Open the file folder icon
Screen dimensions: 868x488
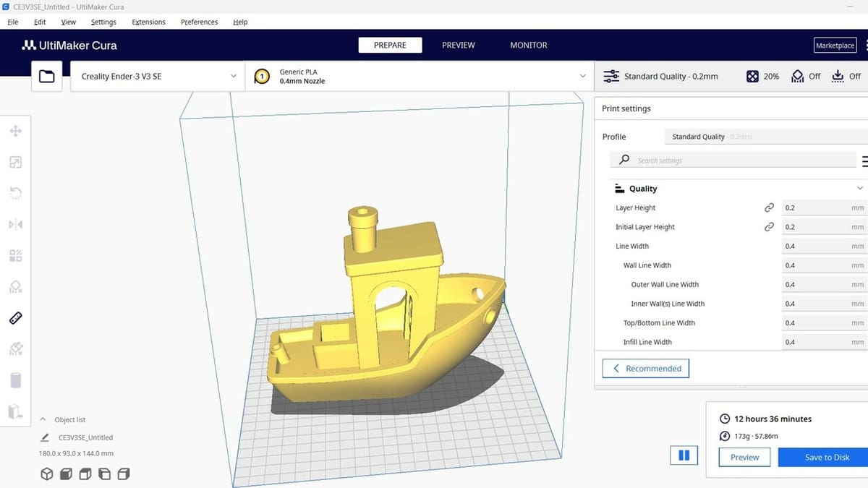tap(47, 76)
